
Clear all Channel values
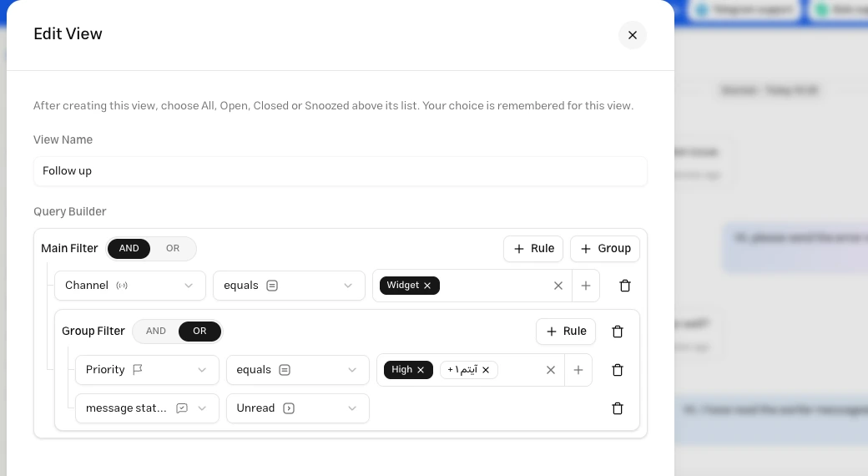pyautogui.click(x=558, y=286)
